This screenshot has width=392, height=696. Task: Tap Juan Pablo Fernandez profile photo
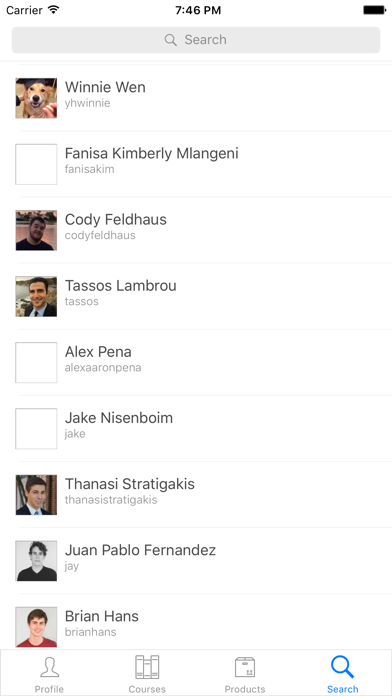pos(36,561)
